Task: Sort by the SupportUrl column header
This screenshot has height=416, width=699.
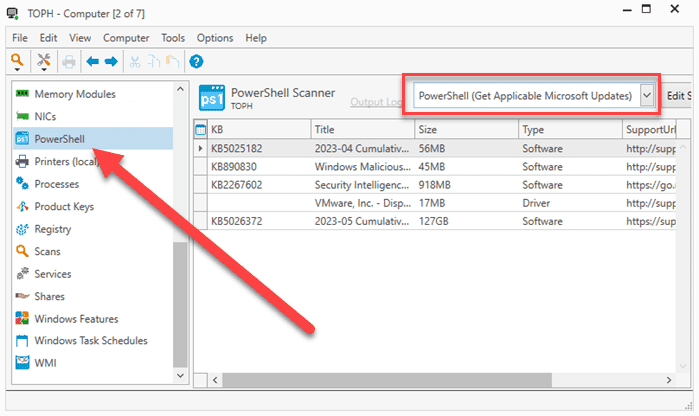Action: click(650, 129)
